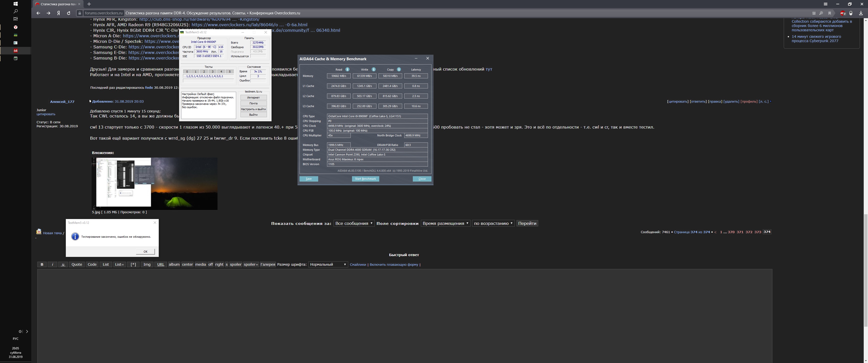Click info icon next to Copy column
The width and height of the screenshot is (868, 363).
[399, 69]
